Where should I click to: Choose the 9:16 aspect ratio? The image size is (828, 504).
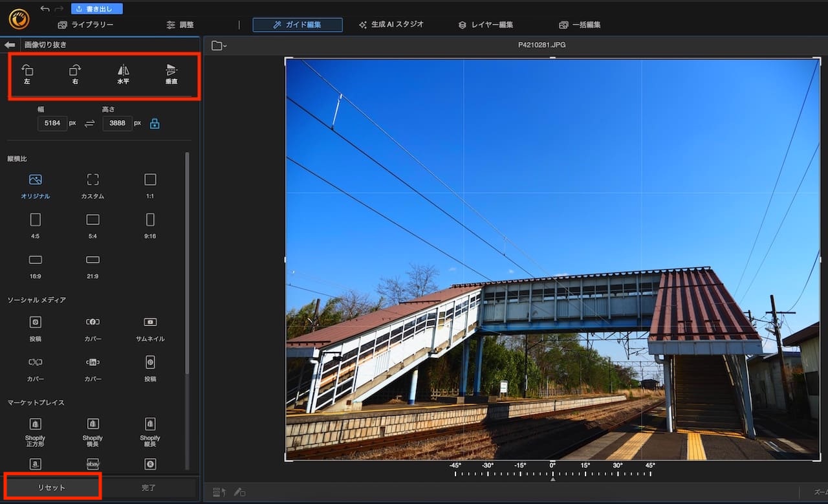tap(150, 226)
